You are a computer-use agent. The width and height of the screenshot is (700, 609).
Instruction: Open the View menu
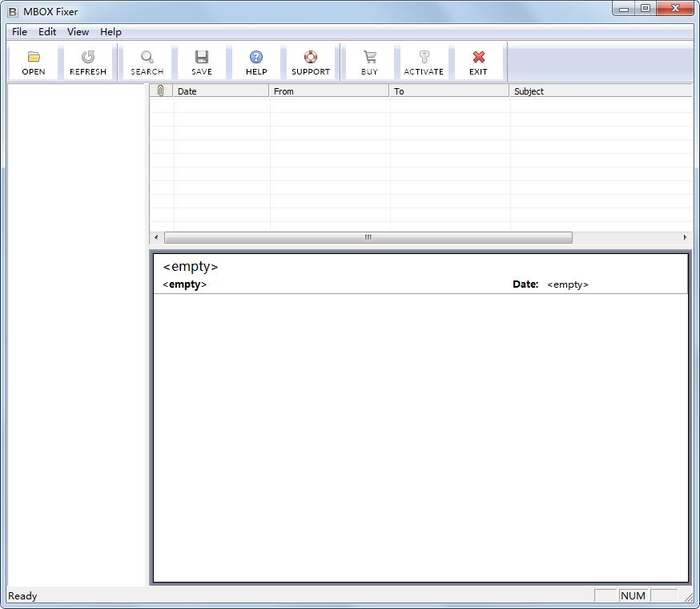[x=78, y=31]
